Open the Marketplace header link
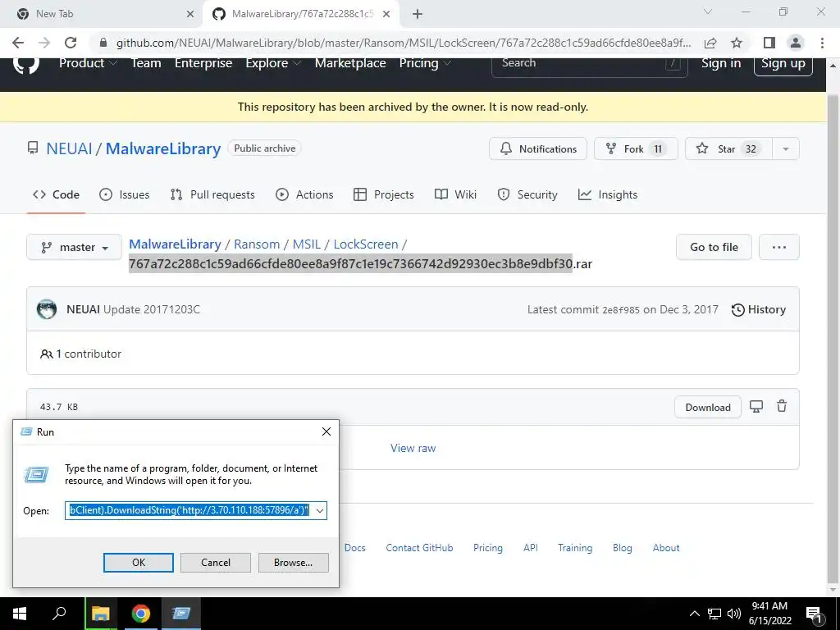The height and width of the screenshot is (630, 840). (x=349, y=63)
